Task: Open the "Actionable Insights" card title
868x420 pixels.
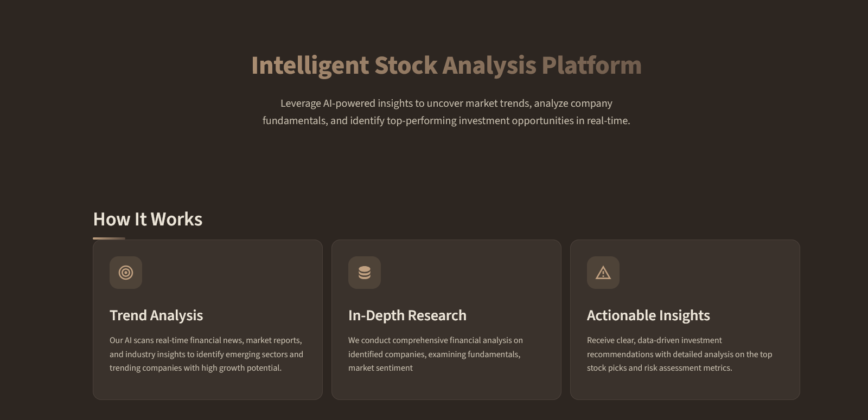Action: click(648, 315)
